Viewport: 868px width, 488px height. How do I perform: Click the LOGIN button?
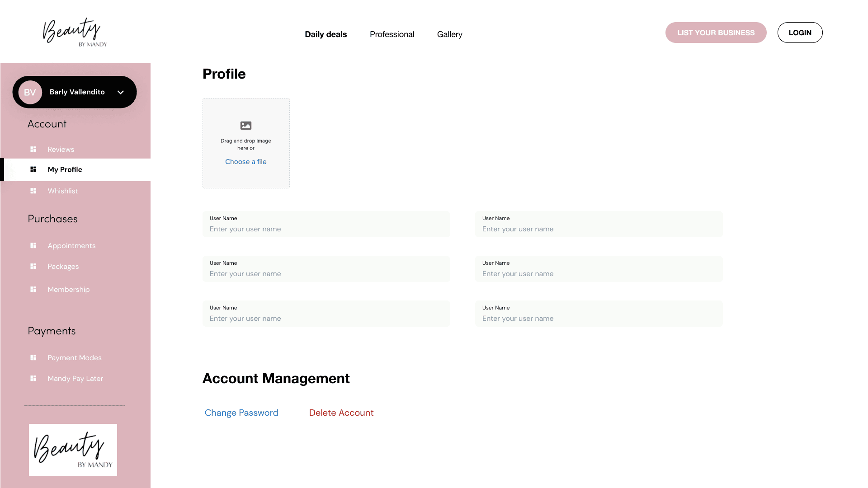(x=800, y=33)
